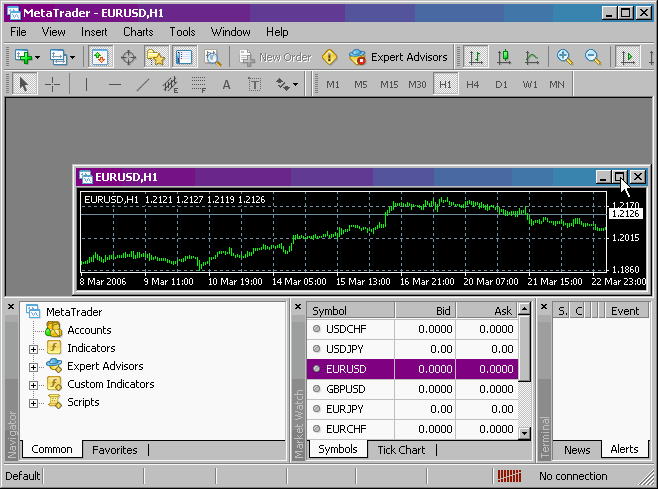Switch to Alerts tab in Terminal

[624, 449]
